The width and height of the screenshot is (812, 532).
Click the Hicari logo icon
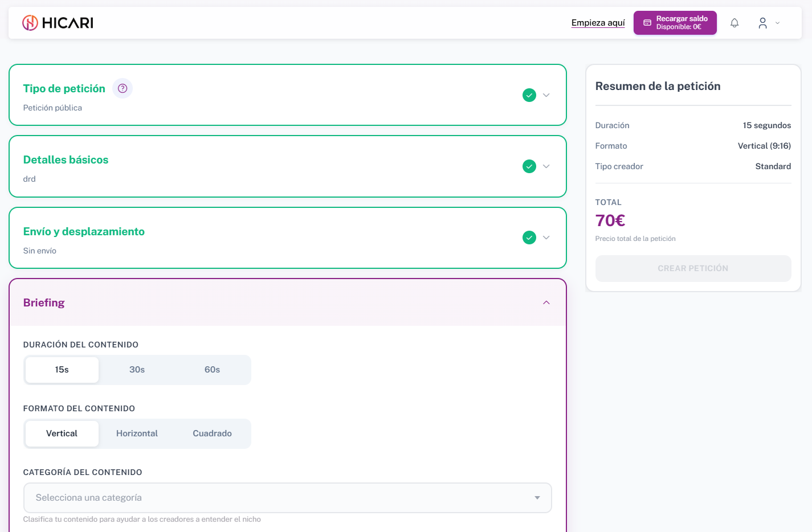click(30, 23)
